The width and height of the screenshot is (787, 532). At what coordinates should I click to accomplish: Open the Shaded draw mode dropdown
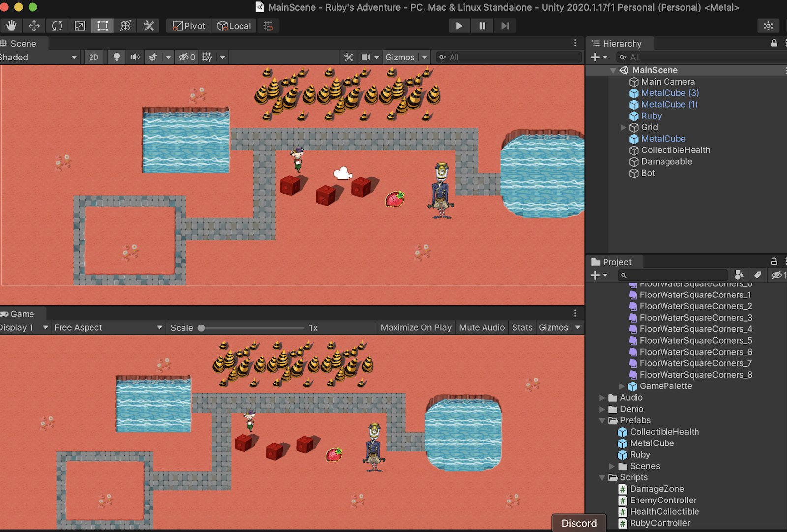[x=39, y=57]
